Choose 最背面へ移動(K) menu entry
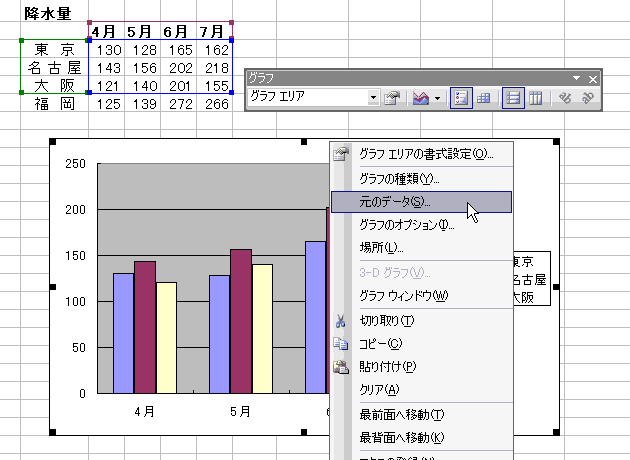630x460 pixels. [x=421, y=437]
